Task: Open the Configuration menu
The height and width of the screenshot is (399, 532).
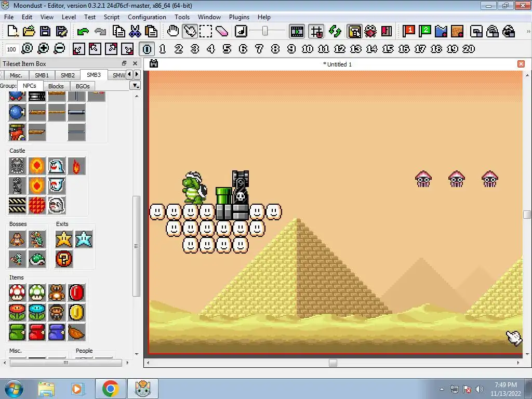Action: point(147,17)
